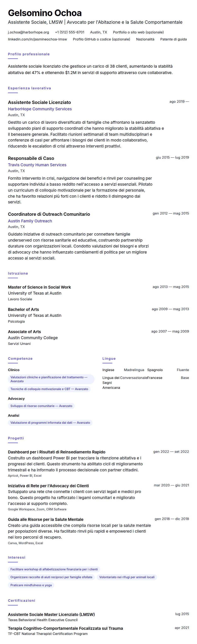This screenshot has width=197, height=644.
Task: Click Assistente Sociale Master Licenziato (LMSW) certification
Action: [x=51, y=615]
